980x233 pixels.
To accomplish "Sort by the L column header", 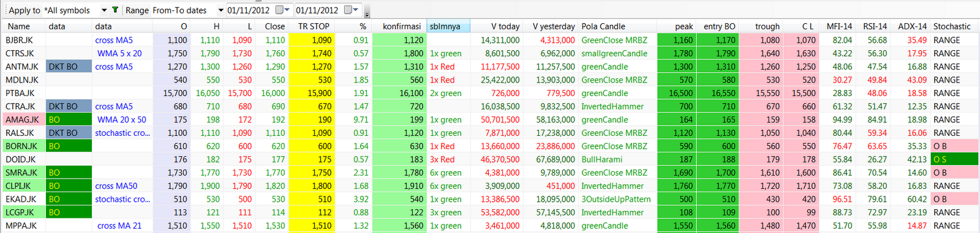I will pyautogui.click(x=238, y=26).
